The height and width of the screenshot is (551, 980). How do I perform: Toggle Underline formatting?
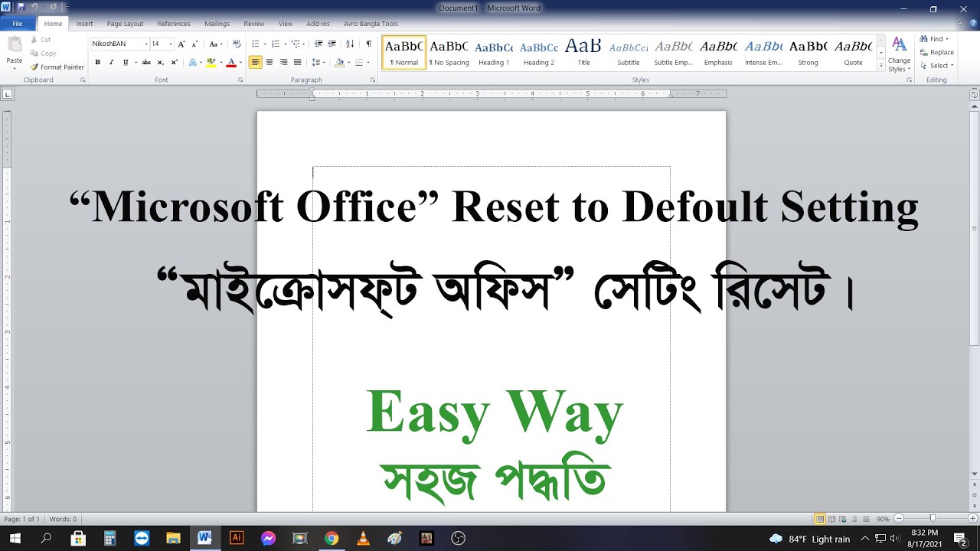[126, 63]
